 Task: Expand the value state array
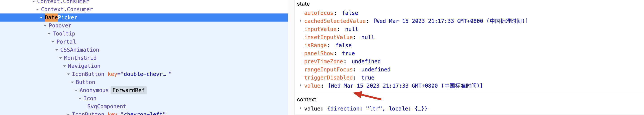click(x=300, y=85)
